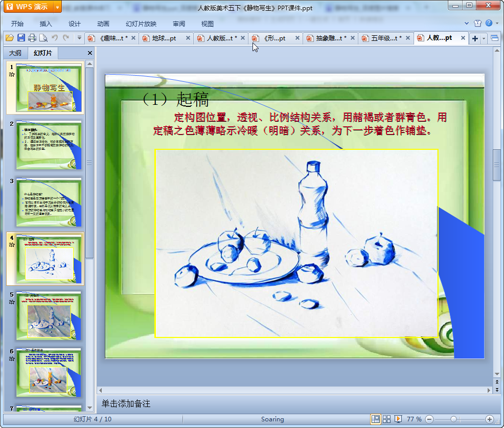Zoom in with the plus button

(x=490, y=419)
